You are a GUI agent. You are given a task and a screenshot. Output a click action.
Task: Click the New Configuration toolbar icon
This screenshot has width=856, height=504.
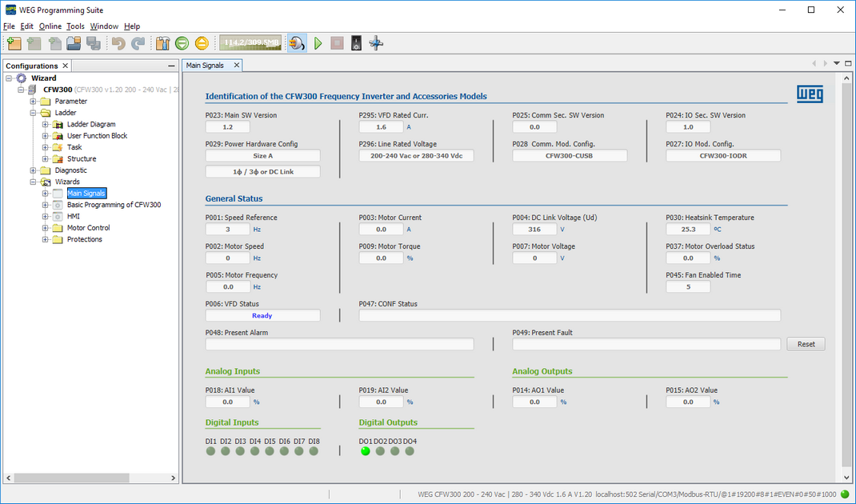14,43
